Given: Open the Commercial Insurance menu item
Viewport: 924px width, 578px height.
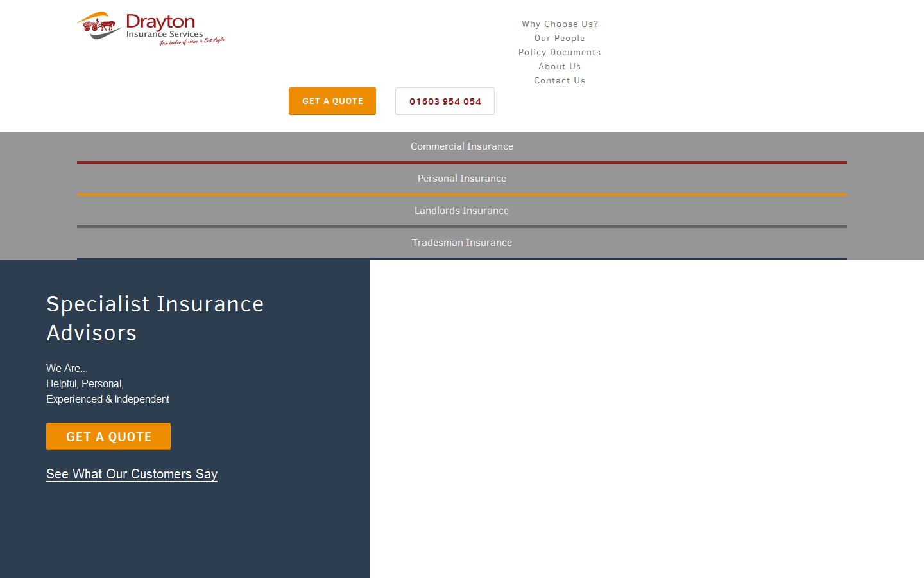Looking at the screenshot, I should click(461, 146).
